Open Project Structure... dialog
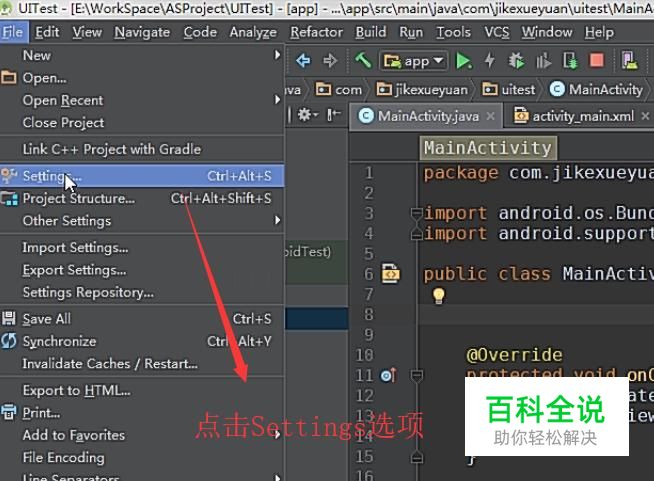This screenshot has width=654, height=481. coord(142,198)
